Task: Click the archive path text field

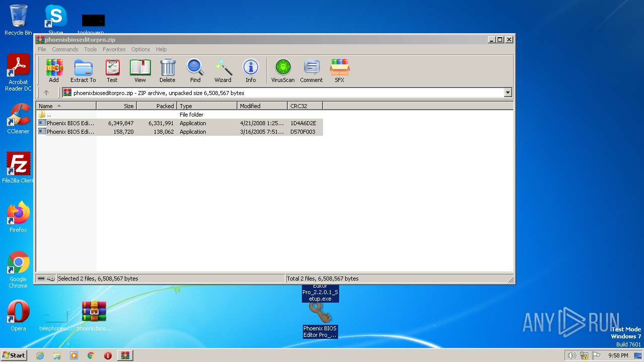Action: pyautogui.click(x=283, y=93)
